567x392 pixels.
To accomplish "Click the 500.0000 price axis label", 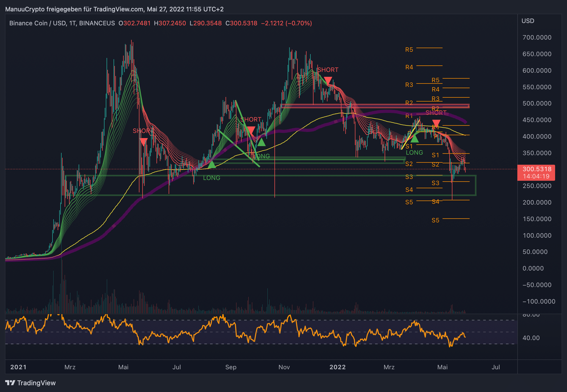I will point(537,103).
